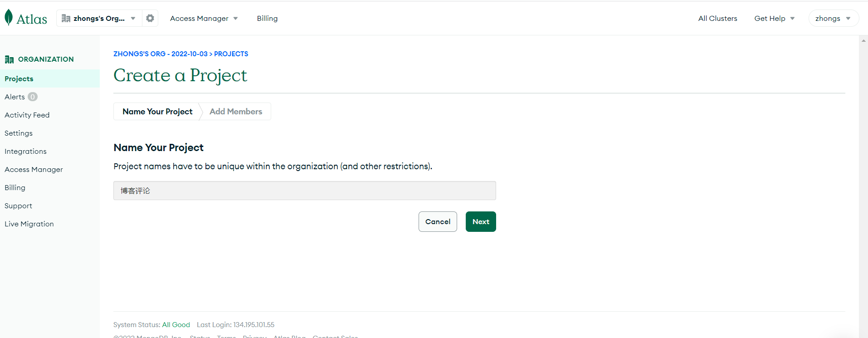Click the organization building icon in selector

(x=66, y=19)
